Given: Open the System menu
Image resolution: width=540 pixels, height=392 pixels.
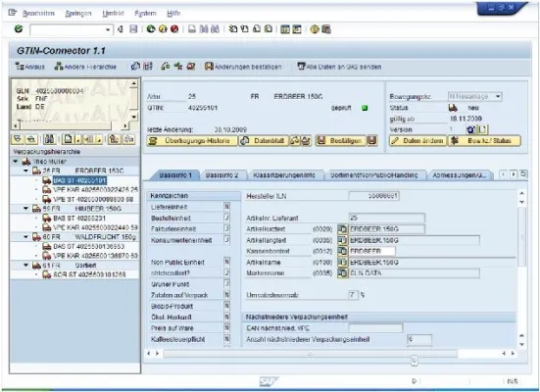Looking at the screenshot, I should coord(145,14).
